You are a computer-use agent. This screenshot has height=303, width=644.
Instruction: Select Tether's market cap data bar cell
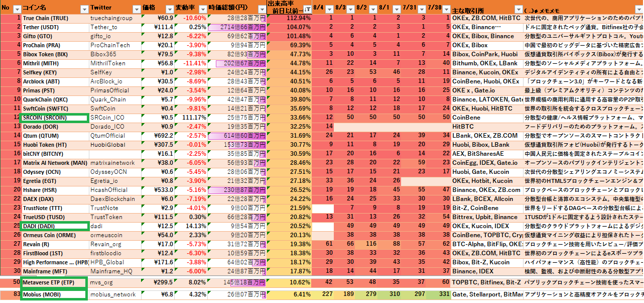[x=236, y=27]
